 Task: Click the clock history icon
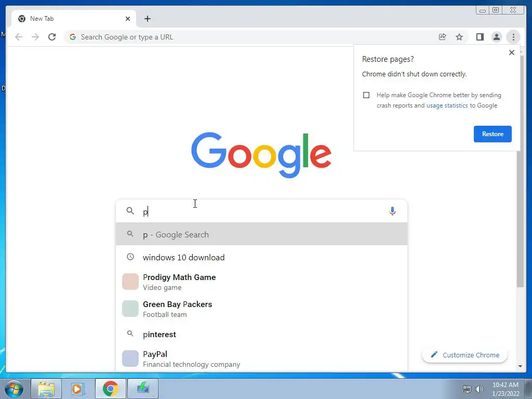pyautogui.click(x=130, y=257)
